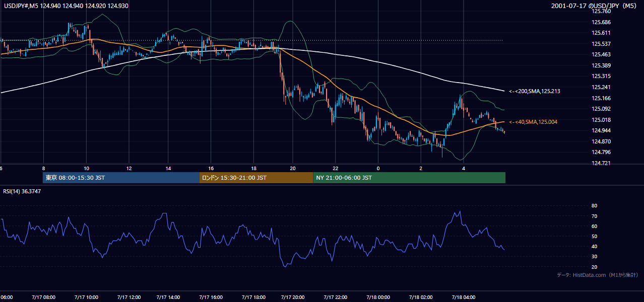Click price axis value 125.389

tap(601, 65)
